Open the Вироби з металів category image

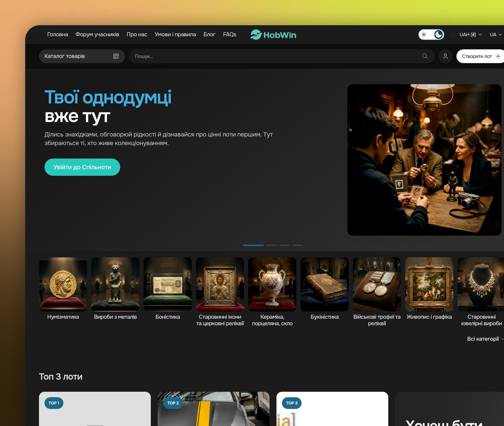(x=115, y=284)
